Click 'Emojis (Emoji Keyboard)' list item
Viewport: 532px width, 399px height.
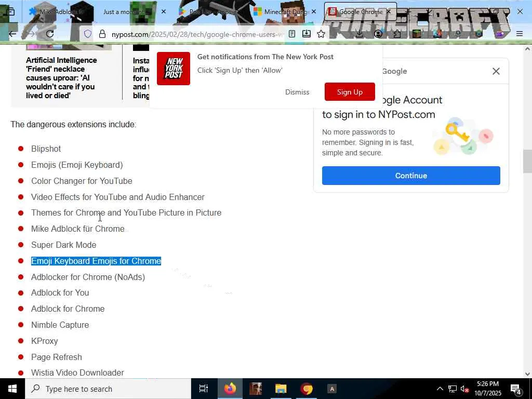point(77,165)
